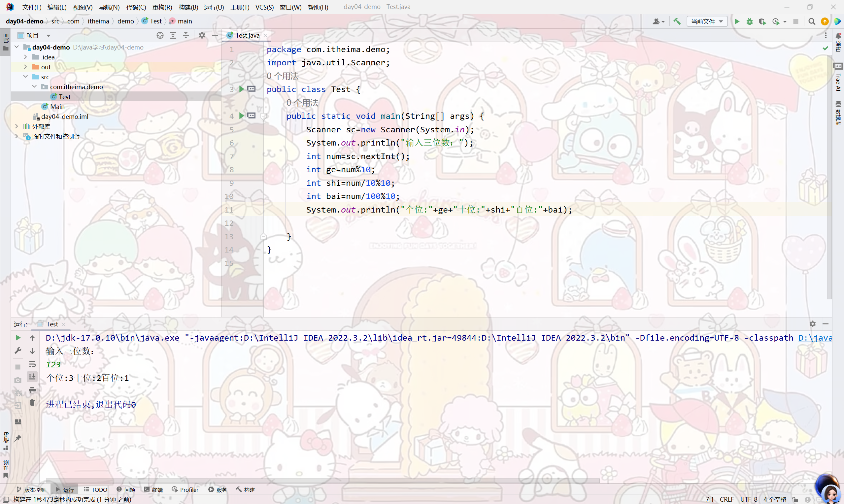Open the database side panel
Screen dimensions: 844x504
tap(838, 113)
